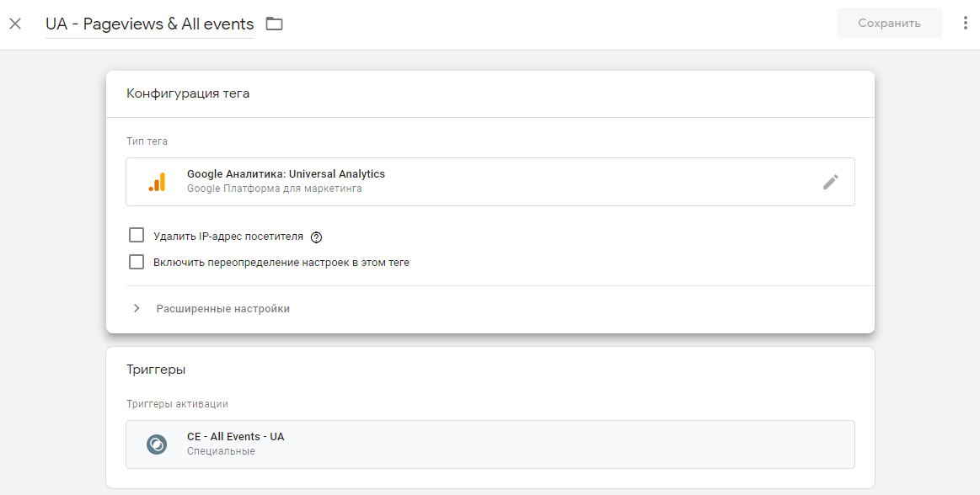Check Включить переопределение настроек в этом теге
980x495 pixels.
[x=137, y=262]
